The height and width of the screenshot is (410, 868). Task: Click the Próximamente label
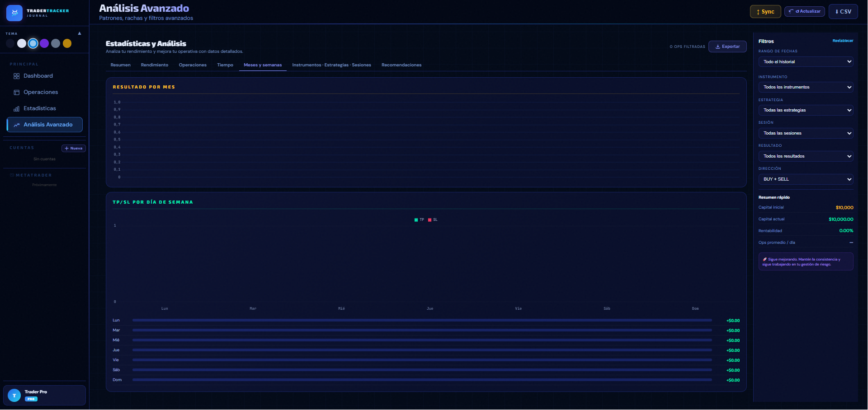click(x=44, y=185)
